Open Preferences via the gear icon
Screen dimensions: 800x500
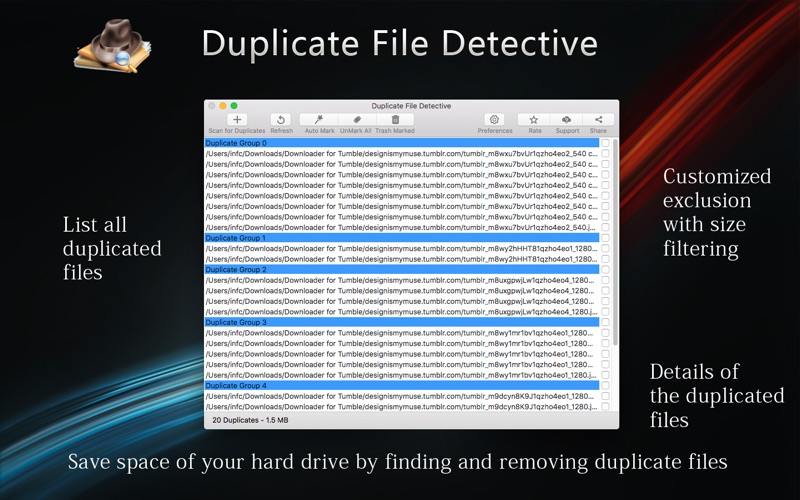point(494,119)
